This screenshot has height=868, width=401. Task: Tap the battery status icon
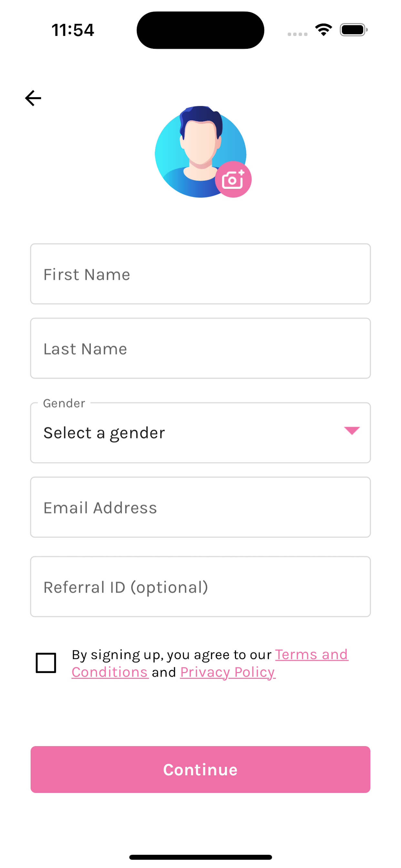(353, 30)
